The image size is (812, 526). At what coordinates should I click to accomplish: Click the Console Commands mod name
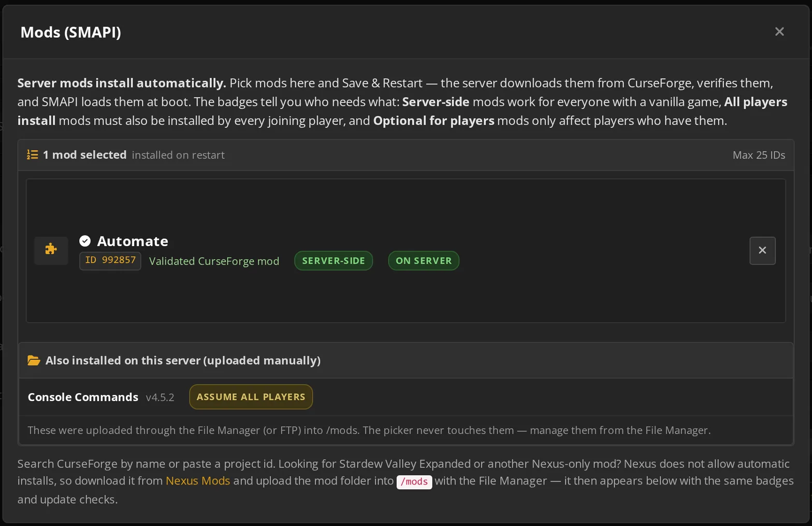[x=83, y=397]
